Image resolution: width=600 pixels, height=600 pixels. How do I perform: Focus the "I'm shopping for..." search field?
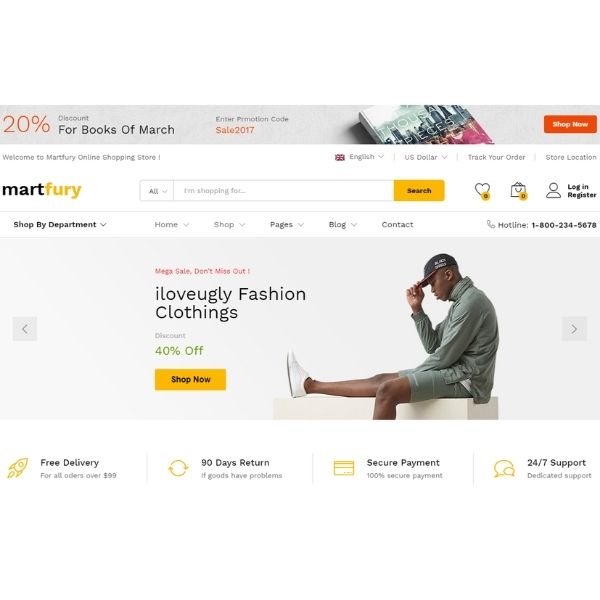pyautogui.click(x=284, y=191)
